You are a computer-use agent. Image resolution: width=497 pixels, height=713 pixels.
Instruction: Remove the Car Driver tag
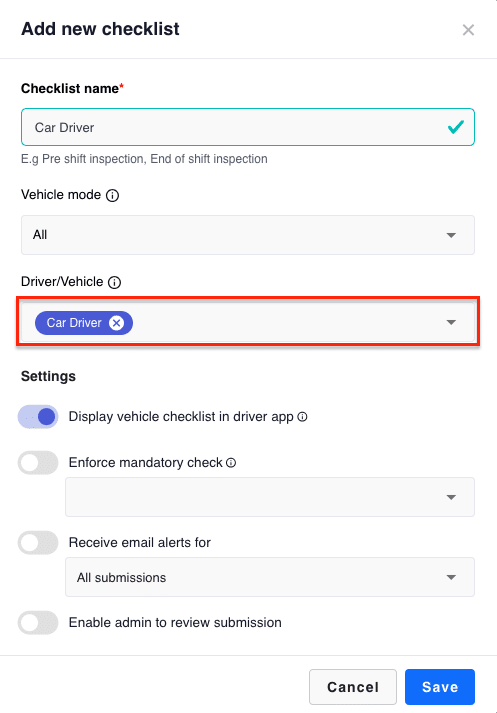tap(116, 323)
